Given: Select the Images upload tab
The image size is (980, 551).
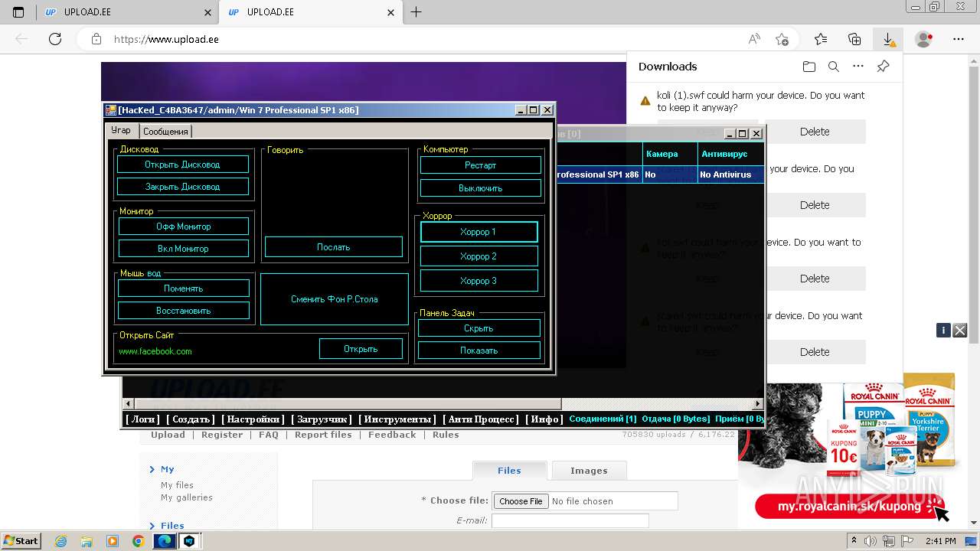Looking at the screenshot, I should pyautogui.click(x=589, y=471).
